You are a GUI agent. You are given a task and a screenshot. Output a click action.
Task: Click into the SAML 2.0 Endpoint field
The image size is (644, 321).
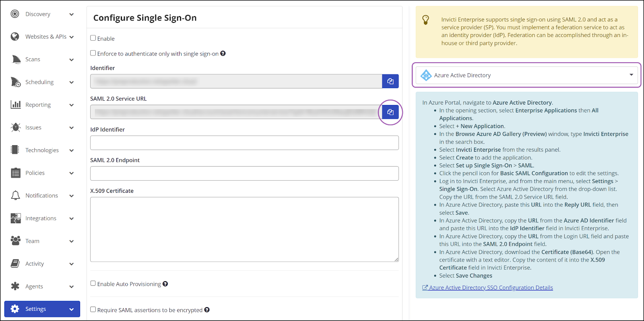pos(244,173)
